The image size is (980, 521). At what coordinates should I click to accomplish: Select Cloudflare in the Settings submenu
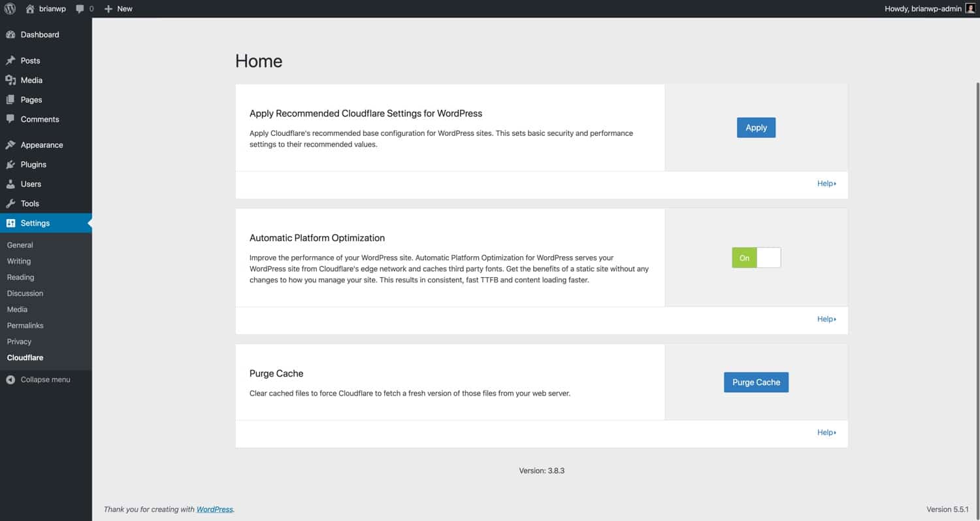tap(25, 357)
